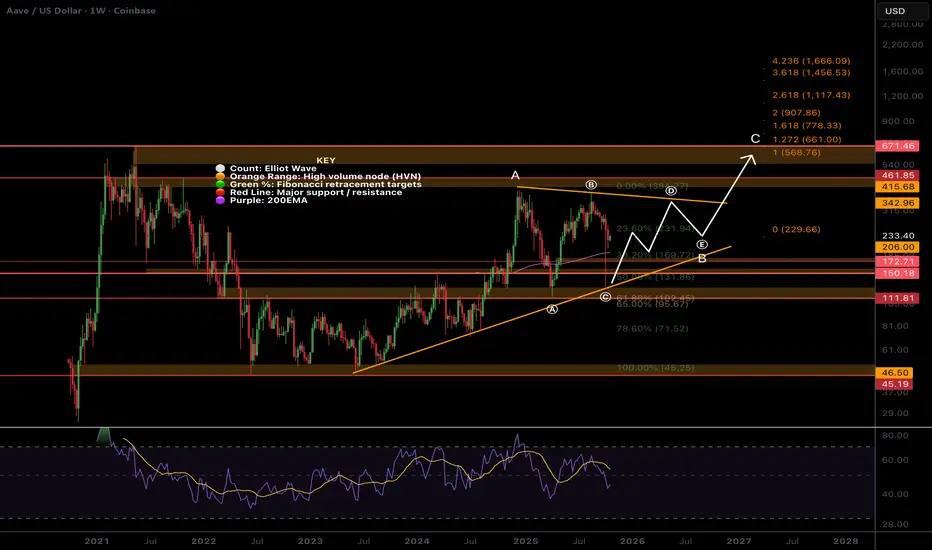
Task: Click the 46.50 orange price tag
Action: (x=895, y=373)
